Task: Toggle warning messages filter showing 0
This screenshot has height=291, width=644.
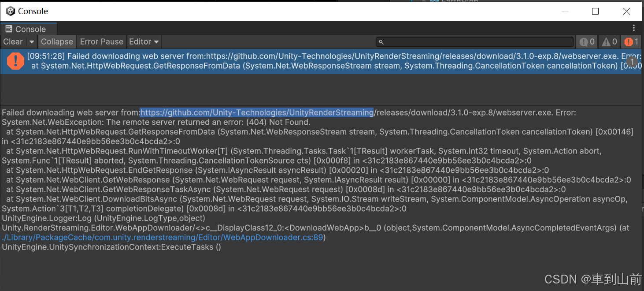Action: [x=610, y=42]
